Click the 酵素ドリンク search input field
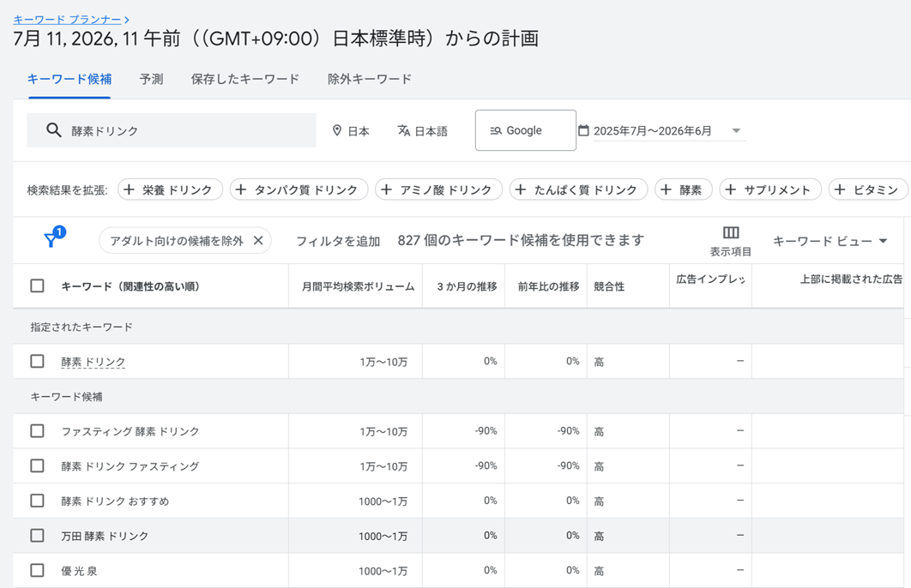This screenshot has height=588, width=911. [x=172, y=130]
